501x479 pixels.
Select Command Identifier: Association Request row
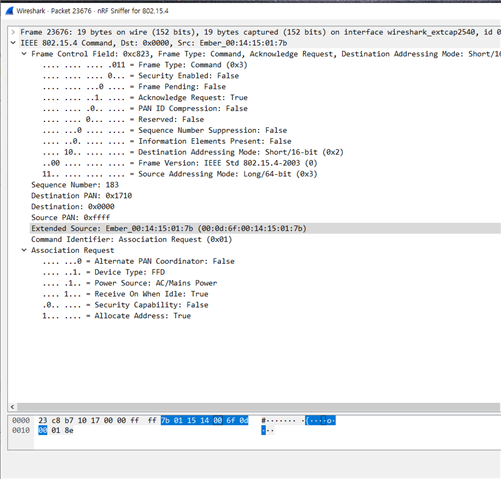point(132,239)
